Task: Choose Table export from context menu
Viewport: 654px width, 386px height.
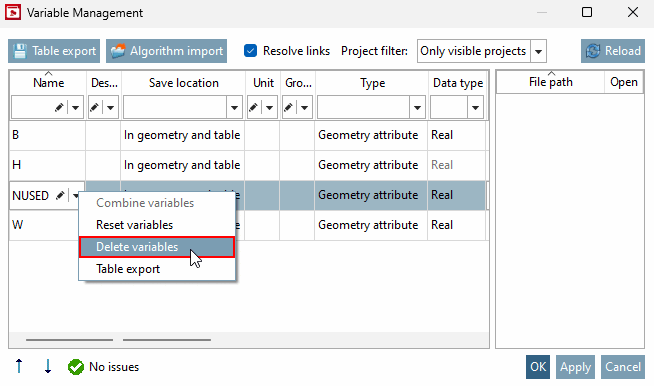Action: (157, 269)
